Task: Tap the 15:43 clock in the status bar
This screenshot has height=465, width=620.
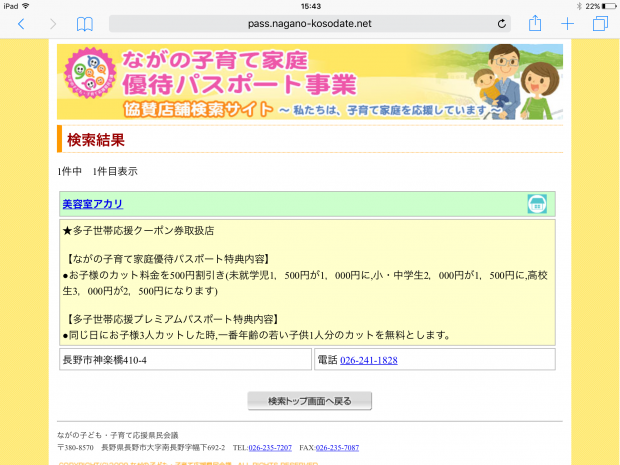Action: (310, 6)
